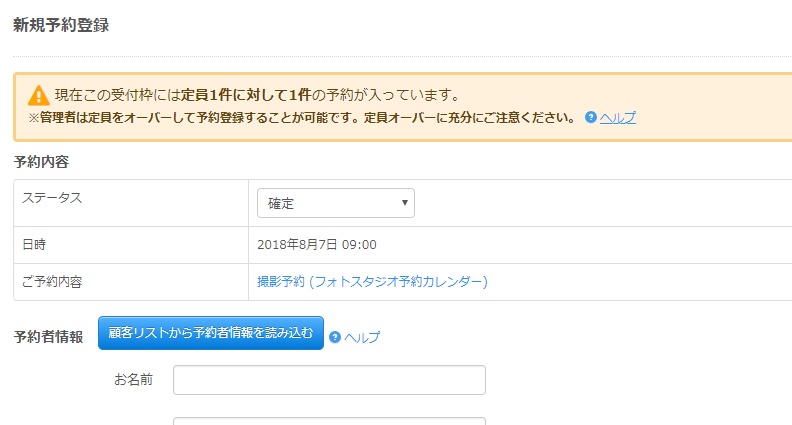Viewport: 792px width, 425px height.
Task: Click the partially visible field below お名前
Action: point(329,421)
